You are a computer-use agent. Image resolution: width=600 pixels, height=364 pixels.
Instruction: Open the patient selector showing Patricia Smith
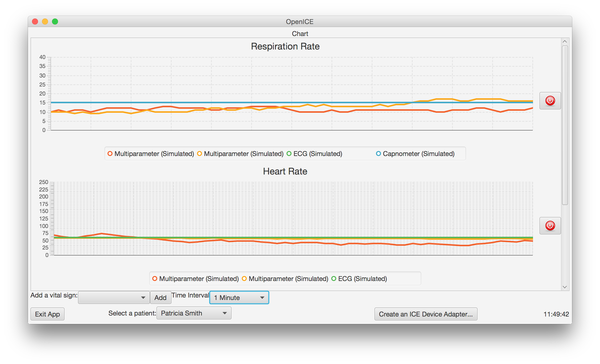coord(194,313)
